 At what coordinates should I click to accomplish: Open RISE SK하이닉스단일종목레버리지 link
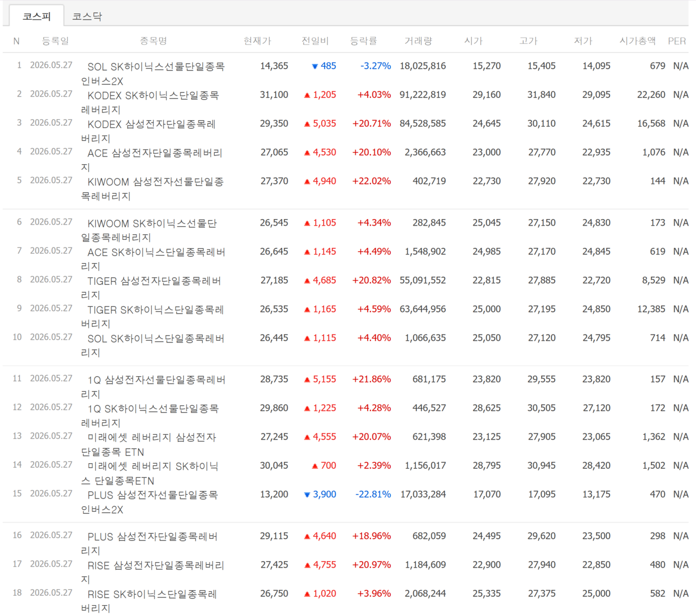(x=149, y=601)
